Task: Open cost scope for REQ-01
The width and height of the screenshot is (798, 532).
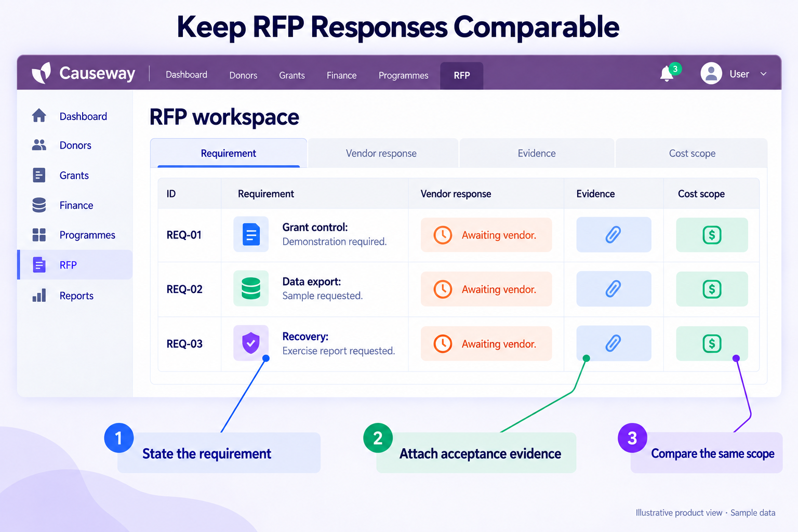Action: pos(712,235)
